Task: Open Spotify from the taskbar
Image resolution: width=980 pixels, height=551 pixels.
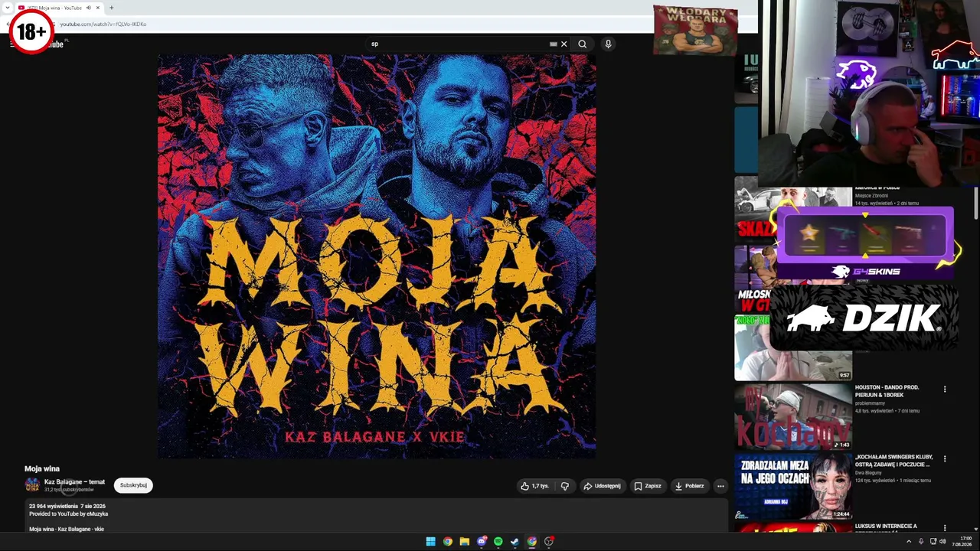Action: point(498,542)
